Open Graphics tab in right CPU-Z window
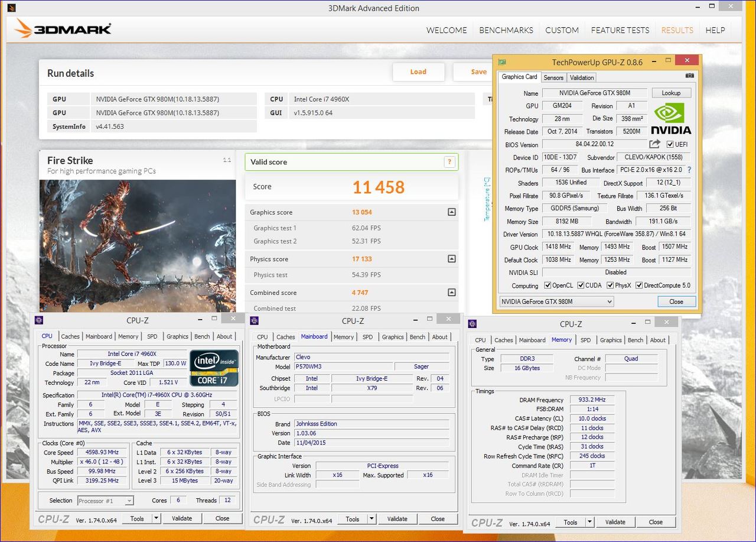The height and width of the screenshot is (542, 756). click(x=611, y=340)
